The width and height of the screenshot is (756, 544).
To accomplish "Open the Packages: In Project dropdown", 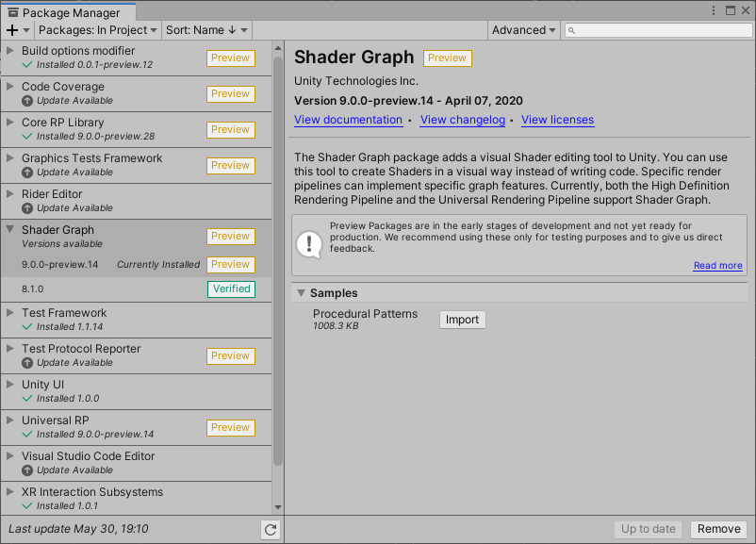I will 98,30.
